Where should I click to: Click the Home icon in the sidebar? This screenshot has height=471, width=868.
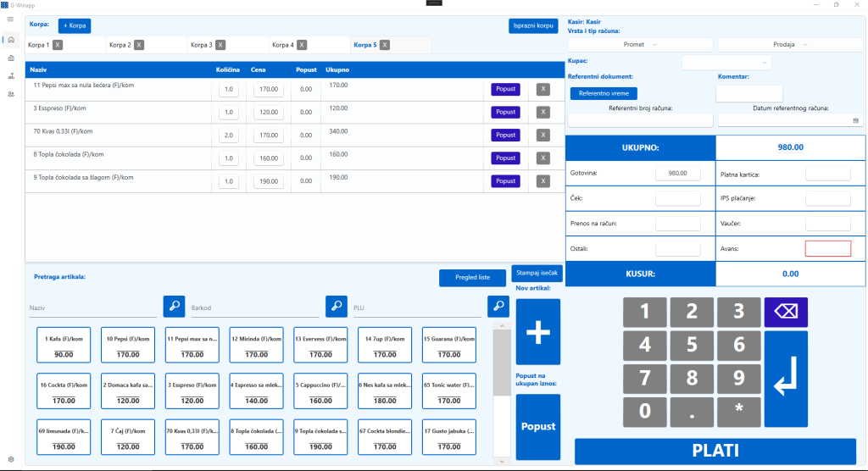pos(10,39)
